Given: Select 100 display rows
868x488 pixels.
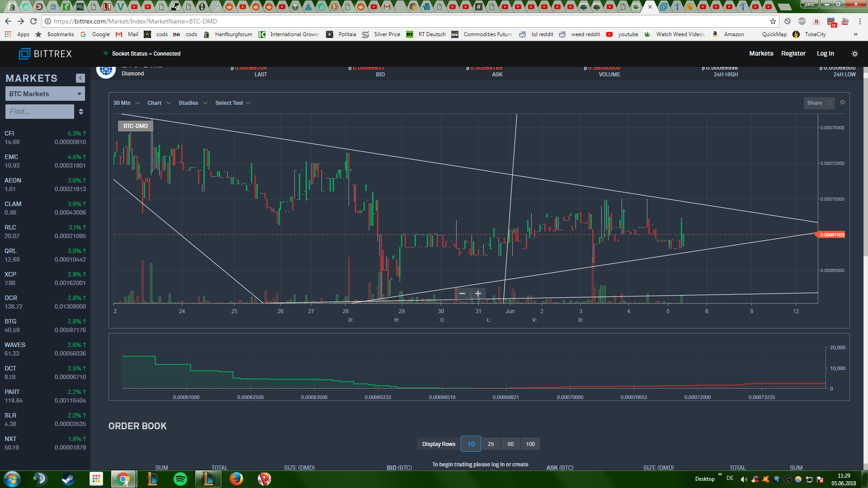Looking at the screenshot, I should pyautogui.click(x=530, y=444).
